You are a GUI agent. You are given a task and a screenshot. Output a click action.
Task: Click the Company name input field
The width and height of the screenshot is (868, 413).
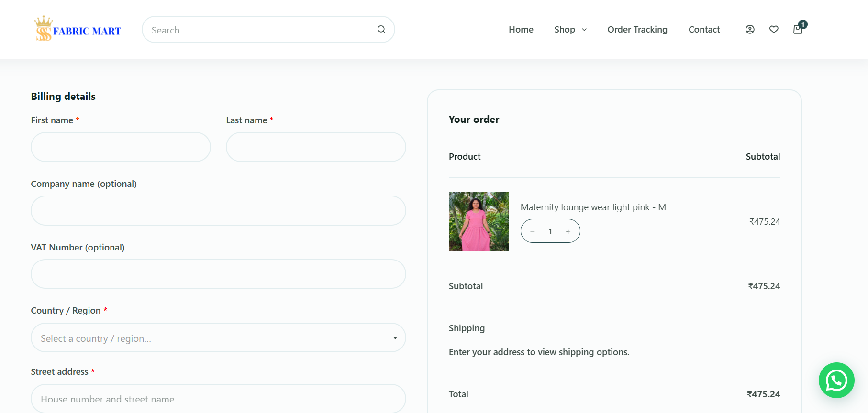pos(218,211)
